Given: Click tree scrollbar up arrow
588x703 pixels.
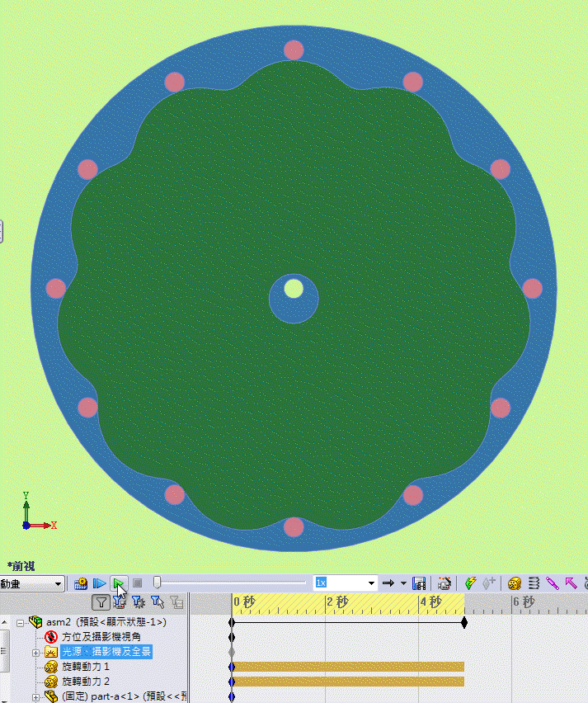Looking at the screenshot, I should click(x=4, y=622).
